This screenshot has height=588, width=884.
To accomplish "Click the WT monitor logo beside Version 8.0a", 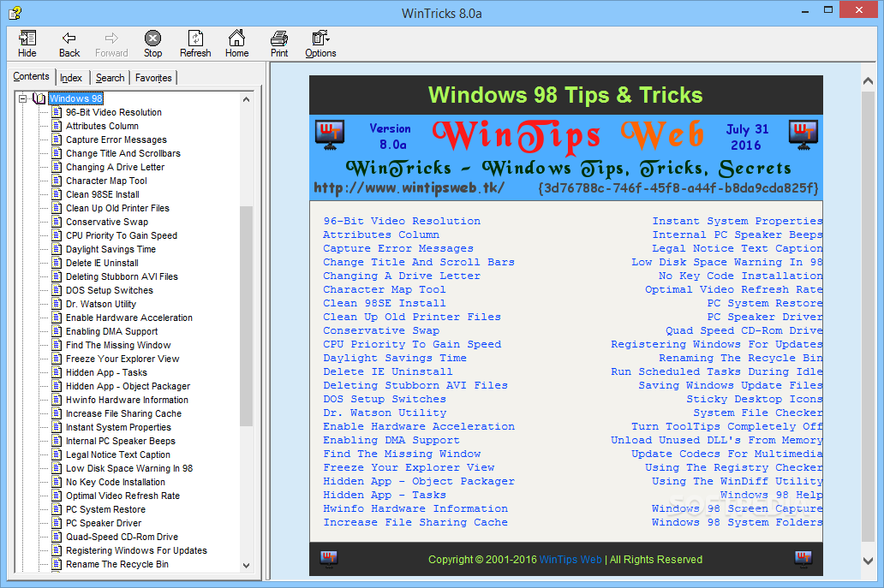I will (x=330, y=135).
